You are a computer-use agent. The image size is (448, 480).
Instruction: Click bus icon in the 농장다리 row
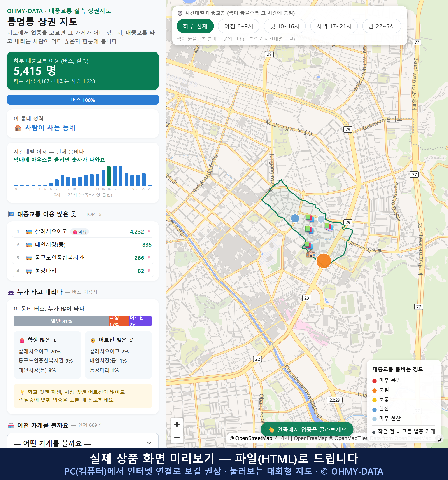coord(29,271)
